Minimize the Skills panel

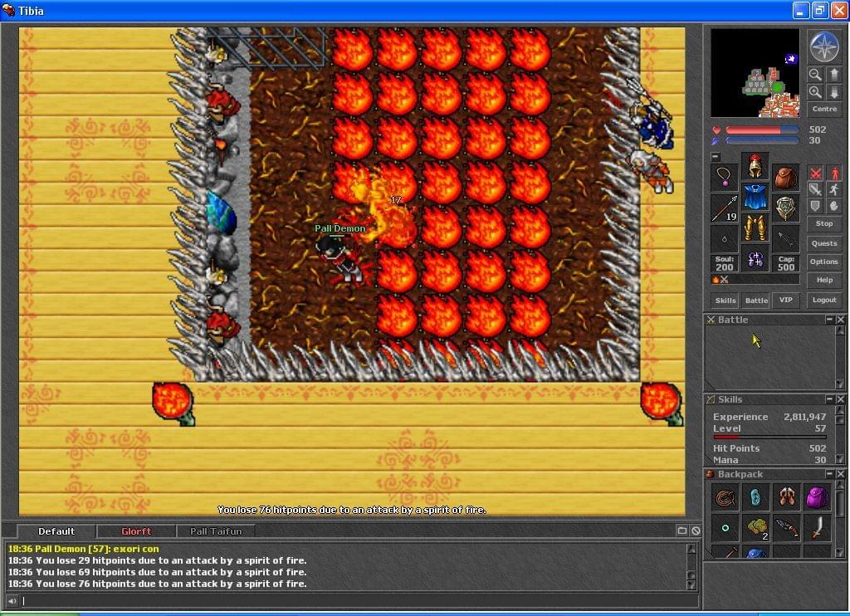[829, 399]
